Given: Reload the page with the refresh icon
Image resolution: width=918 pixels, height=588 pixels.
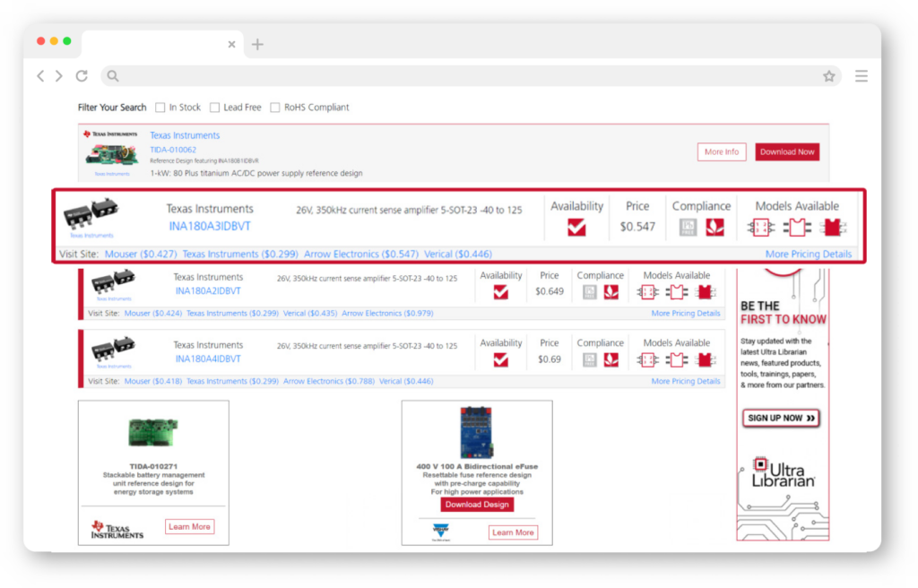Looking at the screenshot, I should click(82, 75).
